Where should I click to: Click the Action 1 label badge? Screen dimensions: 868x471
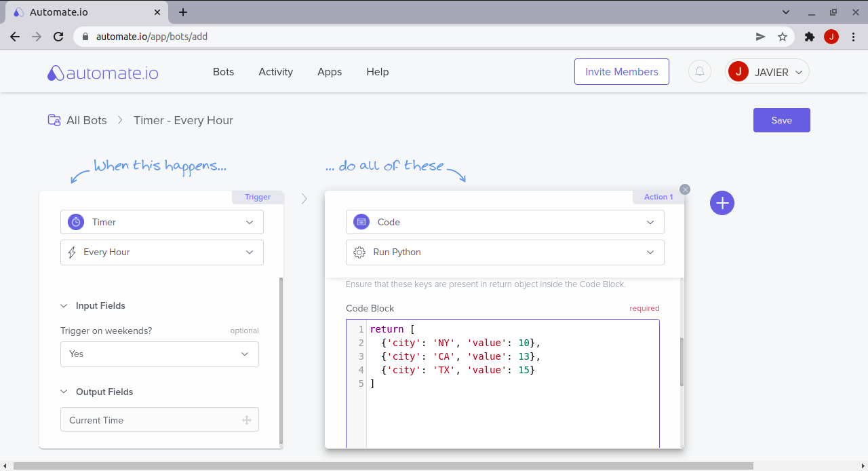pyautogui.click(x=658, y=197)
